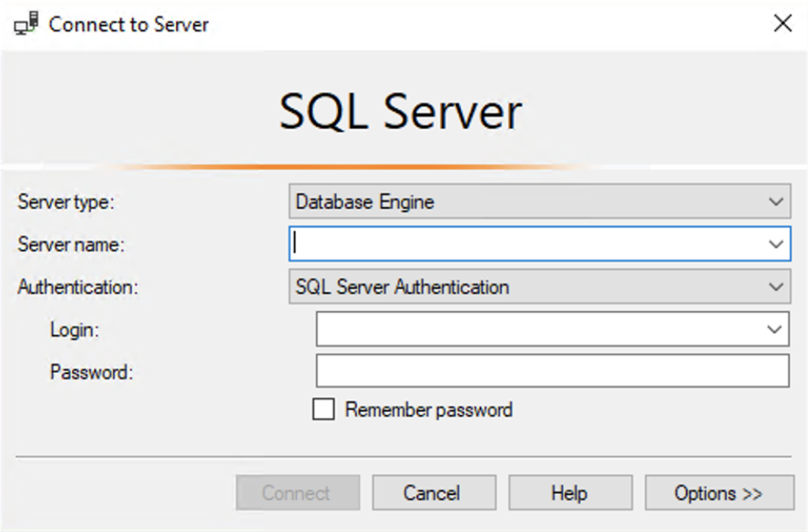Click the Remember password label text
808x532 pixels.
(x=429, y=410)
